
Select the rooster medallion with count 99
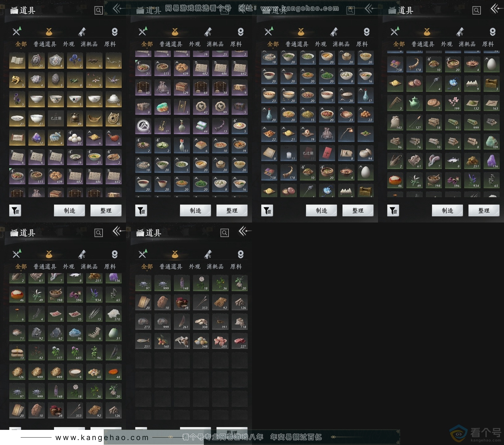click(220, 107)
